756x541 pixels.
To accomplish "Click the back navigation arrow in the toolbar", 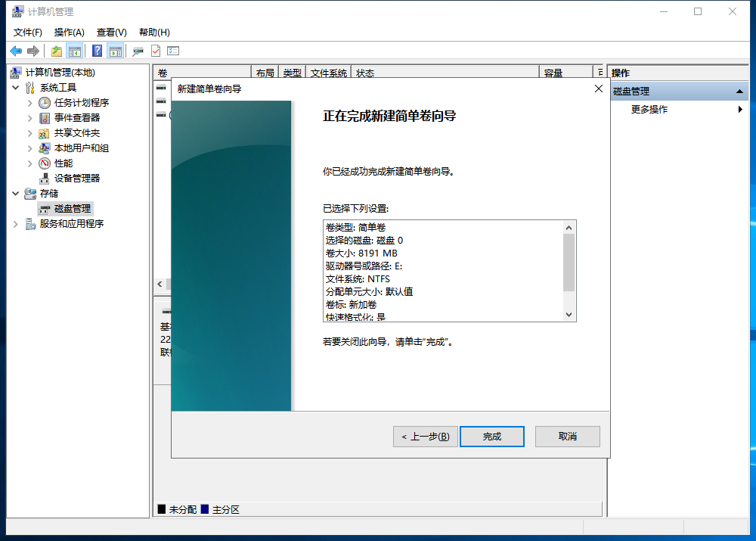I will click(x=15, y=50).
